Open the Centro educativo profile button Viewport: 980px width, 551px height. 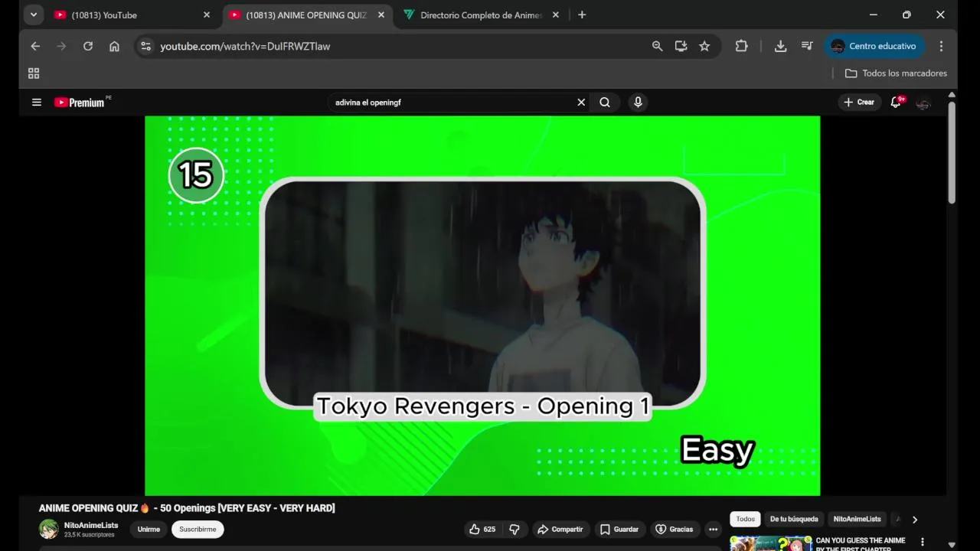[x=874, y=46]
